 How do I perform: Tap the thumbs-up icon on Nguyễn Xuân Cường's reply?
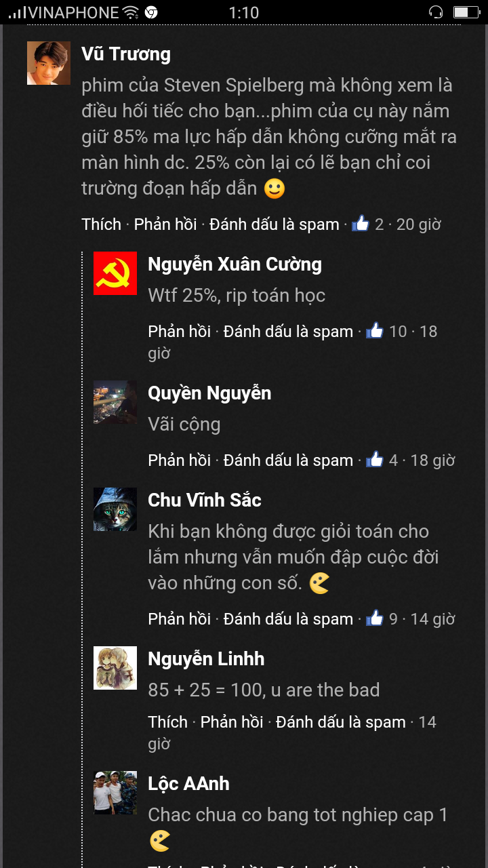coord(375,330)
